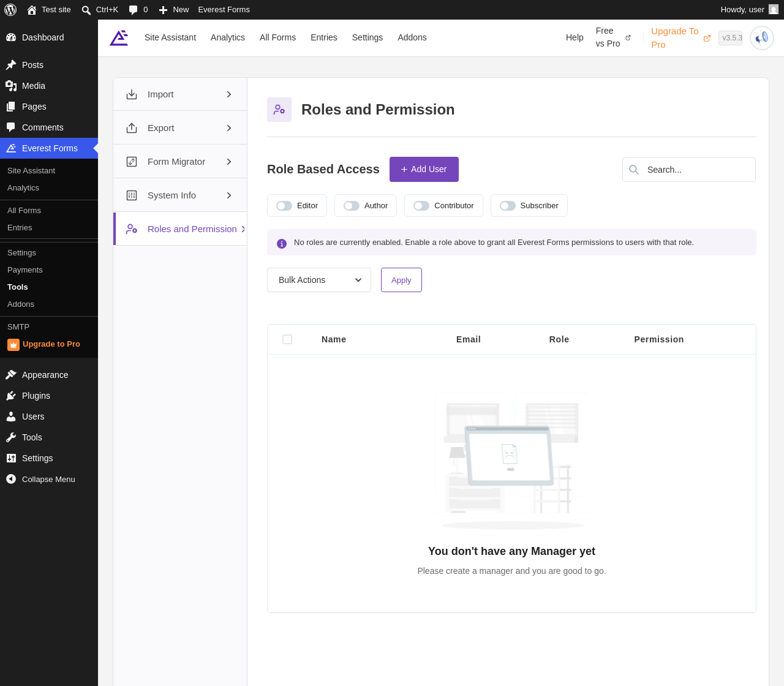This screenshot has height=686, width=784.
Task: Open the Bulk Actions dropdown
Action: pyautogui.click(x=319, y=280)
